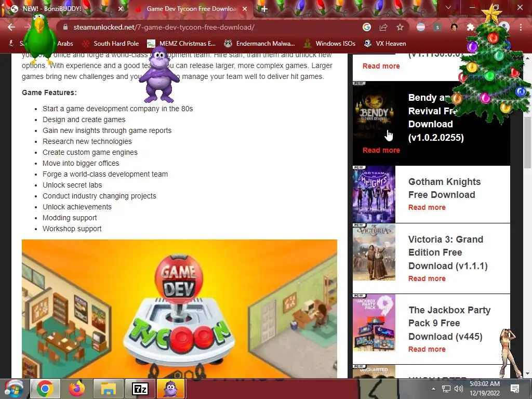Click 'Unlock secret labs' list item
The height and width of the screenshot is (399, 532).
point(72,185)
